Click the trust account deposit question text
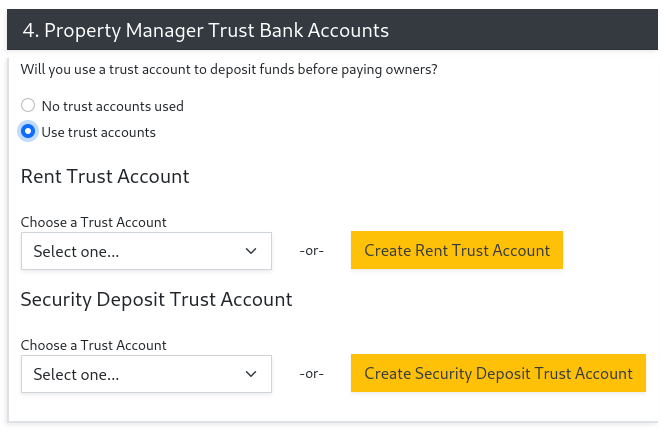 pos(229,70)
